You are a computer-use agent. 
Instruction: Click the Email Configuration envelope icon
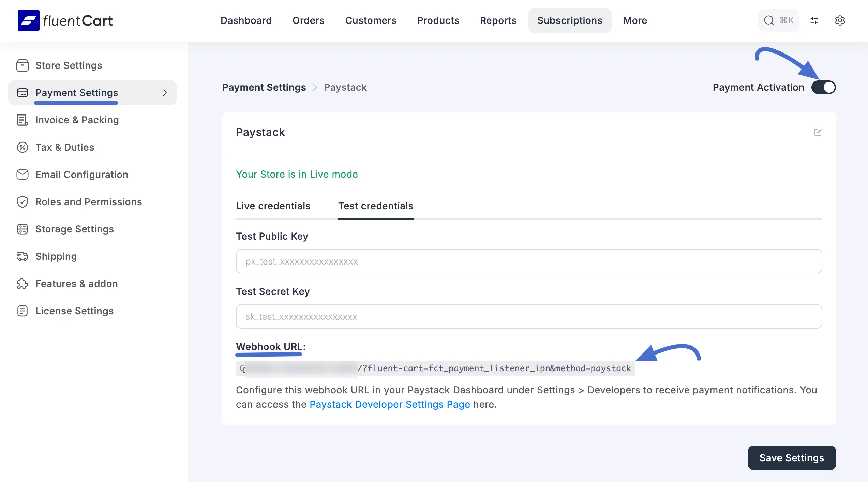point(23,175)
